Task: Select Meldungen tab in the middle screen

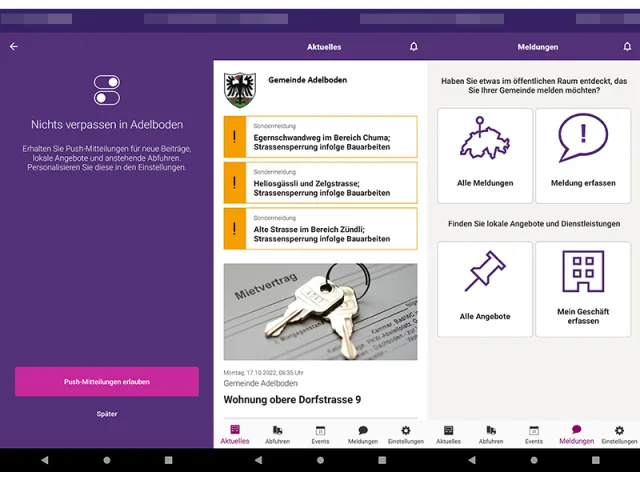Action: point(363,435)
